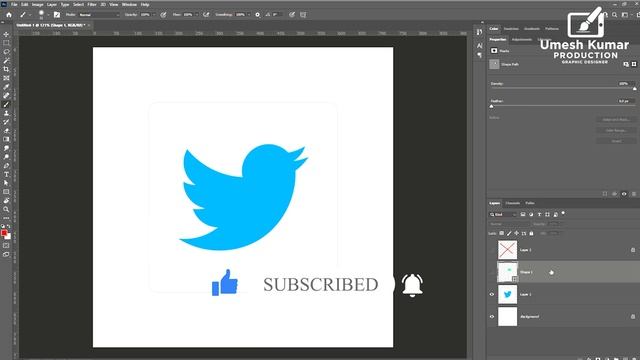
Task: Open the tool preset picker arrow
Action: [x=30, y=15]
